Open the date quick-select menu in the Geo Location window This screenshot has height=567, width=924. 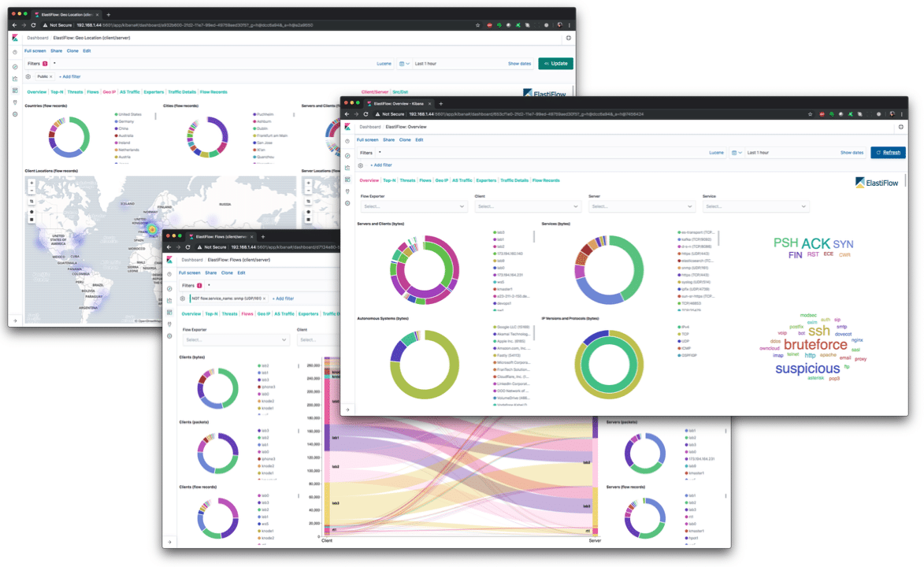404,64
